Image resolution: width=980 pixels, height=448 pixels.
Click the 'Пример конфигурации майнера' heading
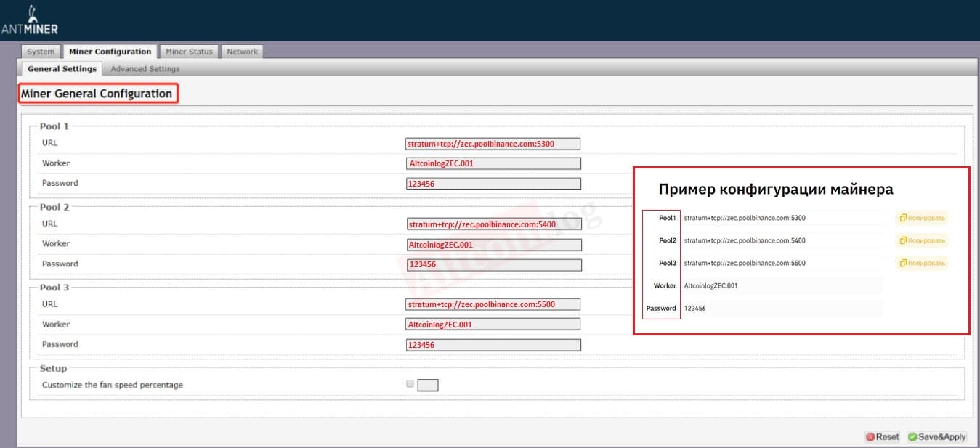coord(776,189)
